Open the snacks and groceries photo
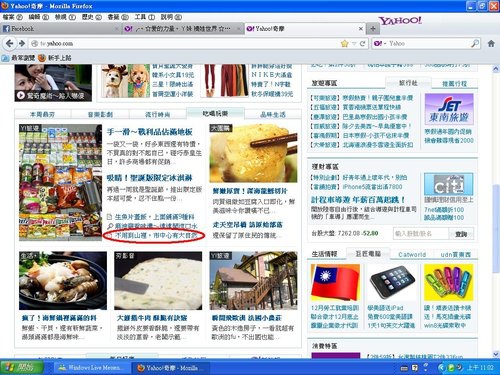The image size is (500, 375). click(x=60, y=183)
